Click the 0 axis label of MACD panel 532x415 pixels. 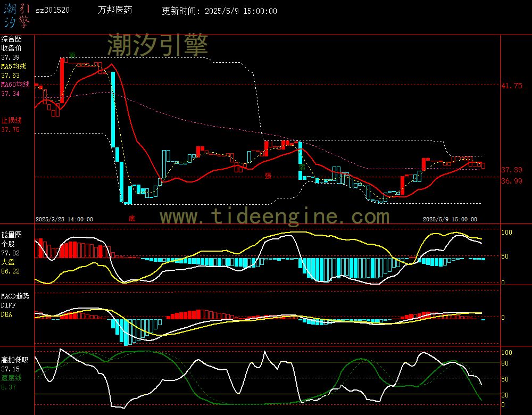[503, 317]
